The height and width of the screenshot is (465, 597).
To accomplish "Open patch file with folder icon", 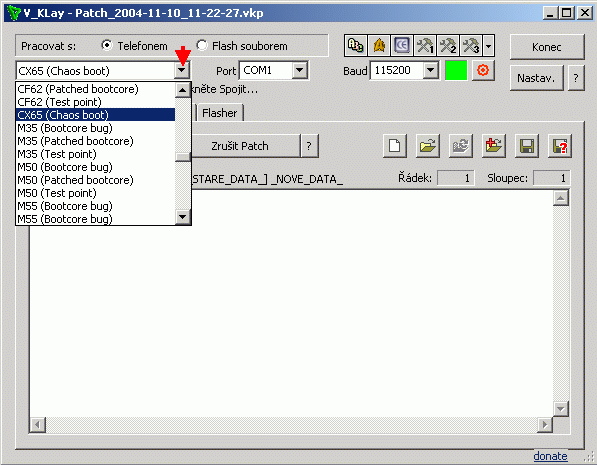I will tap(428, 146).
